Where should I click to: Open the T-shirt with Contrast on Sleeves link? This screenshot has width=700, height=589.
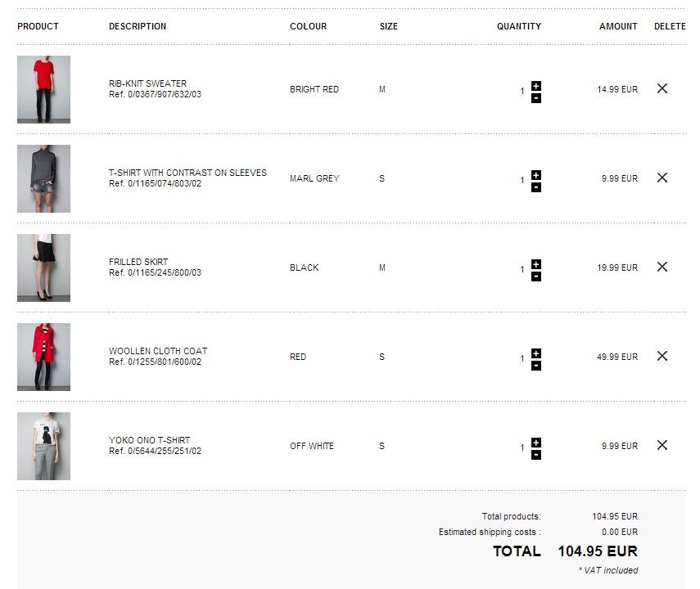(x=187, y=173)
